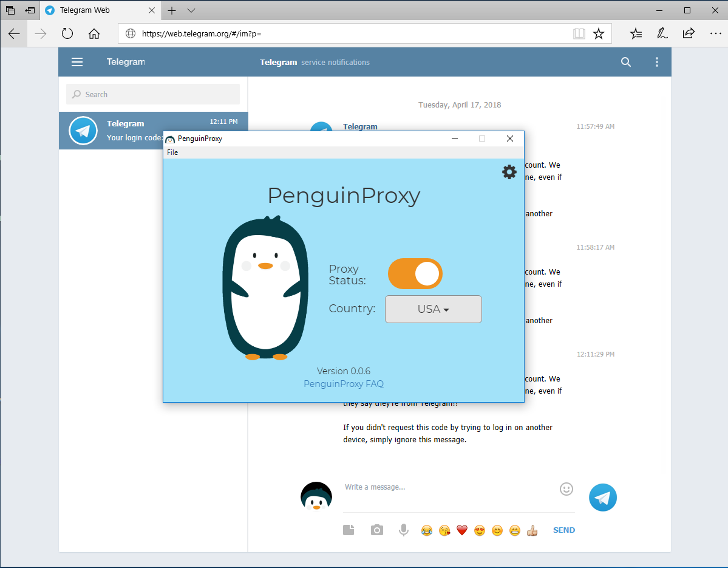Viewport: 728px width, 568px height.
Task: Close the PenguinProxy window
Action: click(510, 139)
